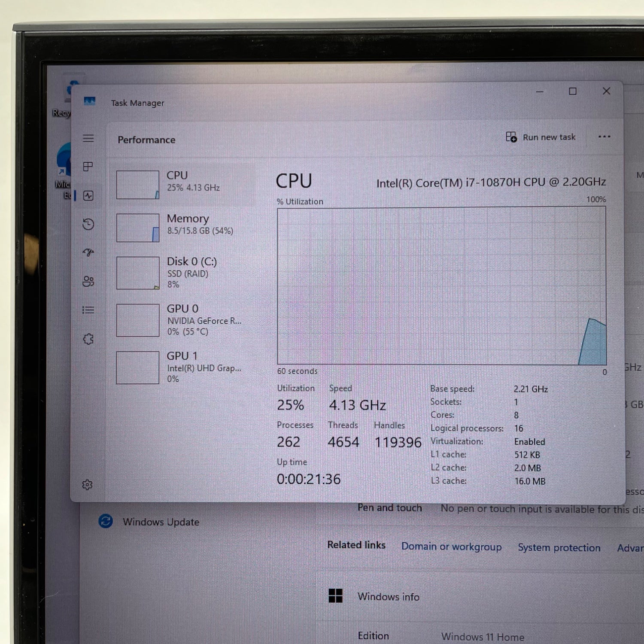Open the Users page icon

click(88, 281)
